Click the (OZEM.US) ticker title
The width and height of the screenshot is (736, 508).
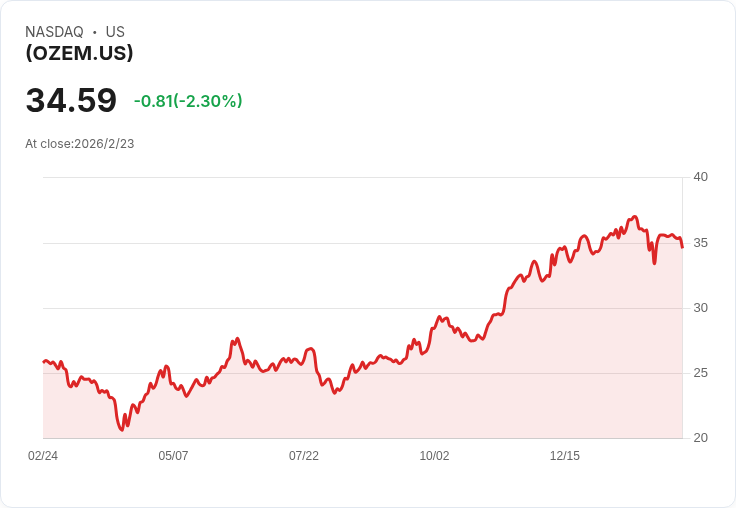79,53
